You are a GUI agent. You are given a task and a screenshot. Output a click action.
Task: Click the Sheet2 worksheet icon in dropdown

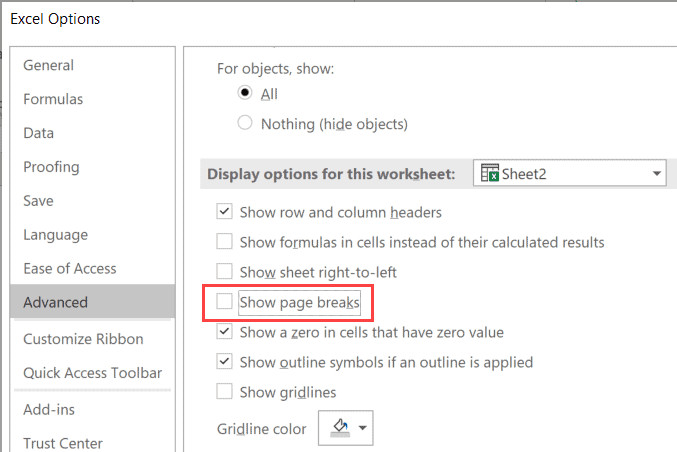[x=490, y=173]
